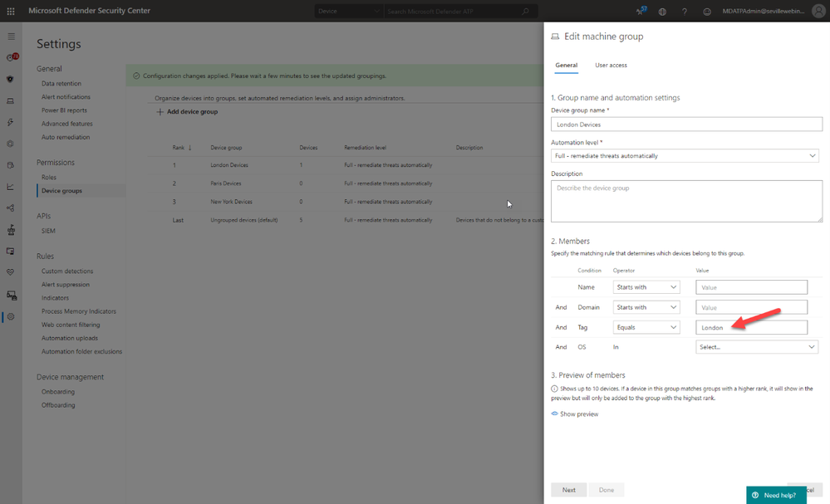Open the share-nodes partners icon in sidebar
The width and height of the screenshot is (830, 504).
point(10,208)
